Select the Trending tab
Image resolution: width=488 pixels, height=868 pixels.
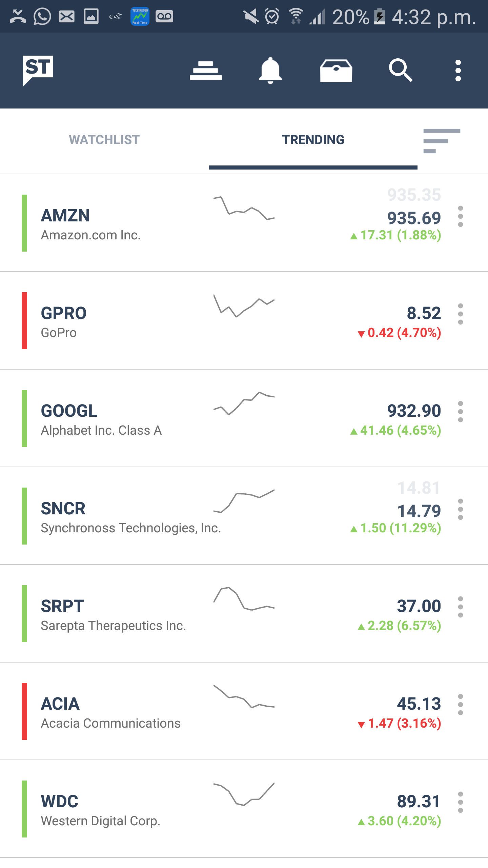pyautogui.click(x=313, y=140)
